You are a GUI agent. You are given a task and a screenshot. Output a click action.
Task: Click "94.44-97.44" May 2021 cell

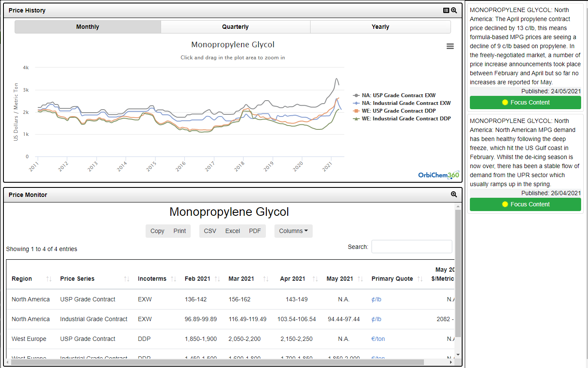343,319
